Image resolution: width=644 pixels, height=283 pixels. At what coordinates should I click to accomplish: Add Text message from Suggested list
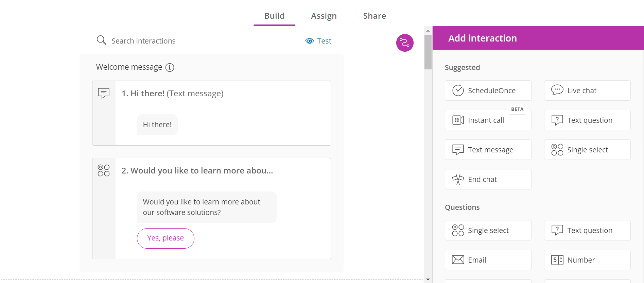[488, 150]
